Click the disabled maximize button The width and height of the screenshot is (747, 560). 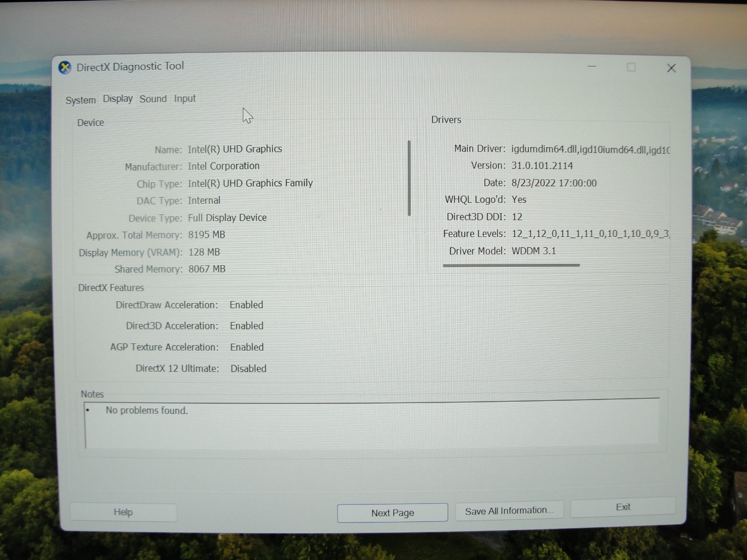631,67
